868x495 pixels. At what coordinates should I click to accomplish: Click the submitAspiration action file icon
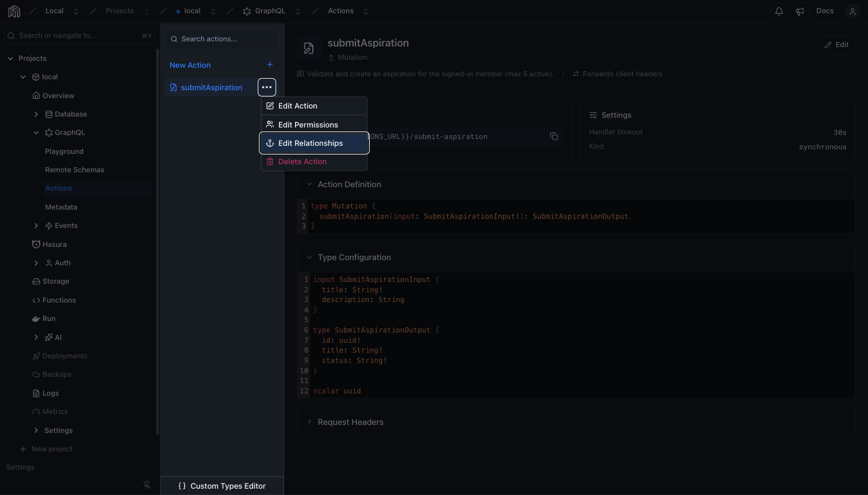pos(173,87)
